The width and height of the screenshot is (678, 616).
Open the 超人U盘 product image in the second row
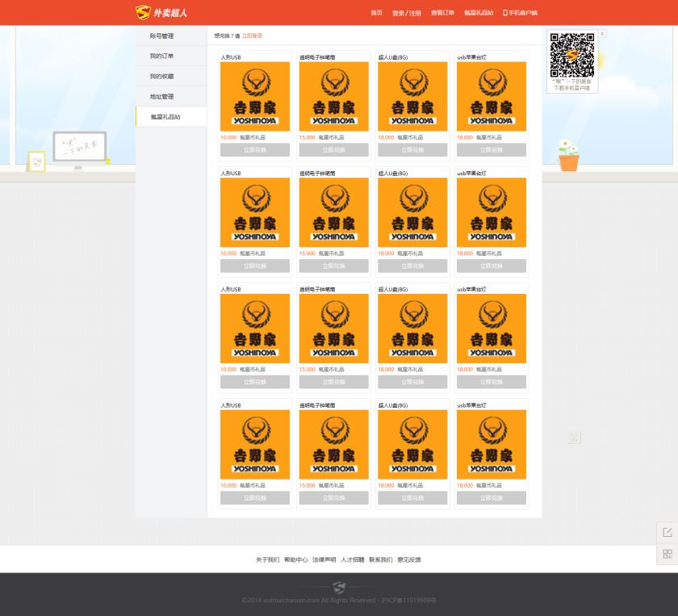[412, 212]
